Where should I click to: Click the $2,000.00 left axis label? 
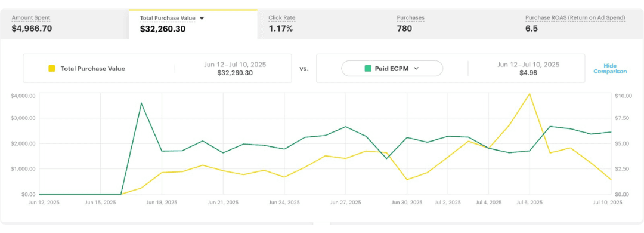(24, 143)
